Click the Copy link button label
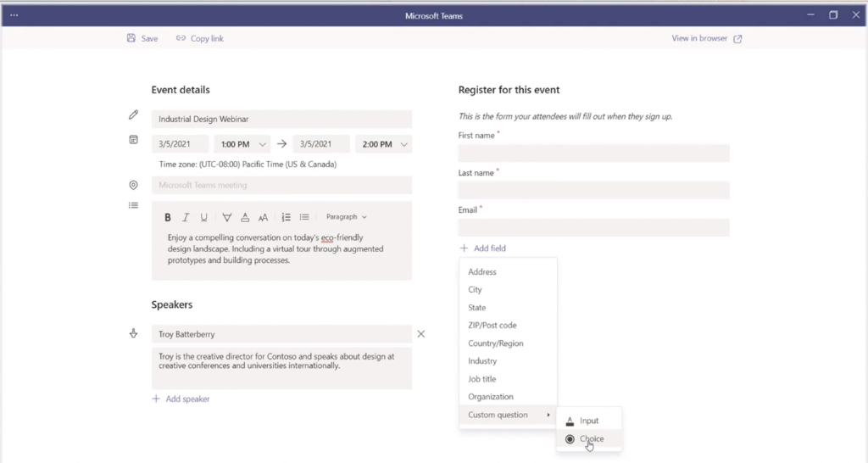The image size is (868, 463). tap(207, 39)
